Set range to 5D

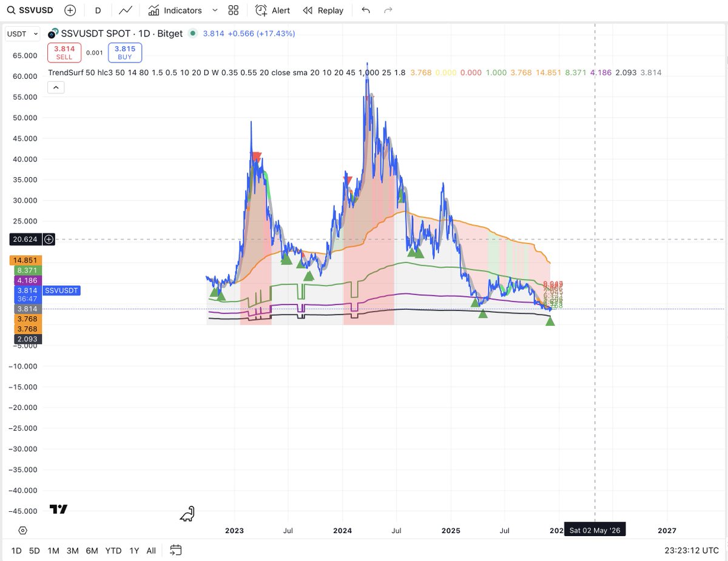(x=35, y=551)
